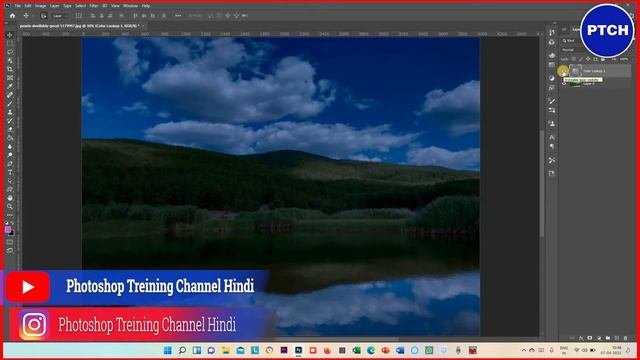Click the Color Lookup adjustment layer thumbnail
640x360 pixels.
click(575, 71)
